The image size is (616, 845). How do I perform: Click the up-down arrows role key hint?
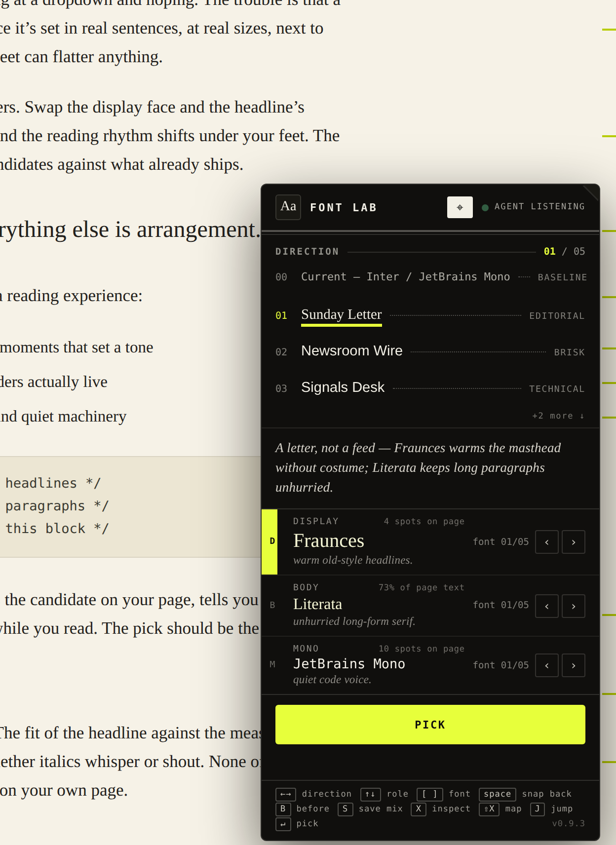(x=370, y=794)
